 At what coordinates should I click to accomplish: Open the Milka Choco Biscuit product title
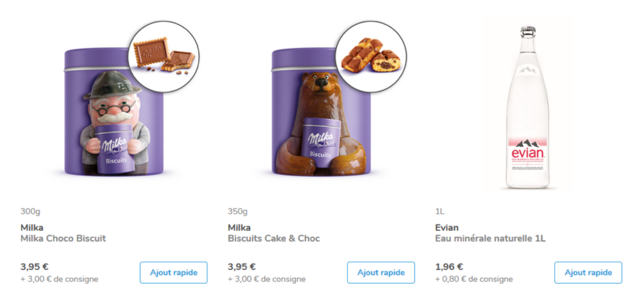point(64,239)
